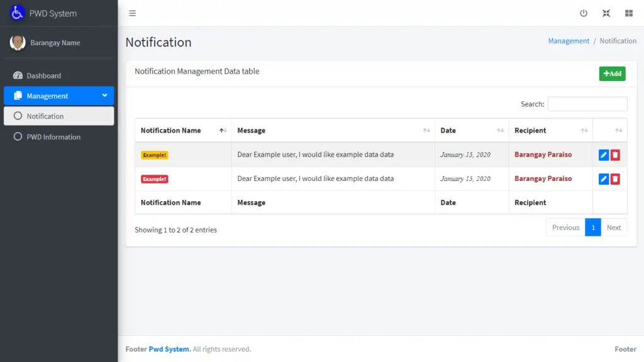The width and height of the screenshot is (644, 362).
Task: Select the Management sidebar menu item
Action: [x=46, y=96]
